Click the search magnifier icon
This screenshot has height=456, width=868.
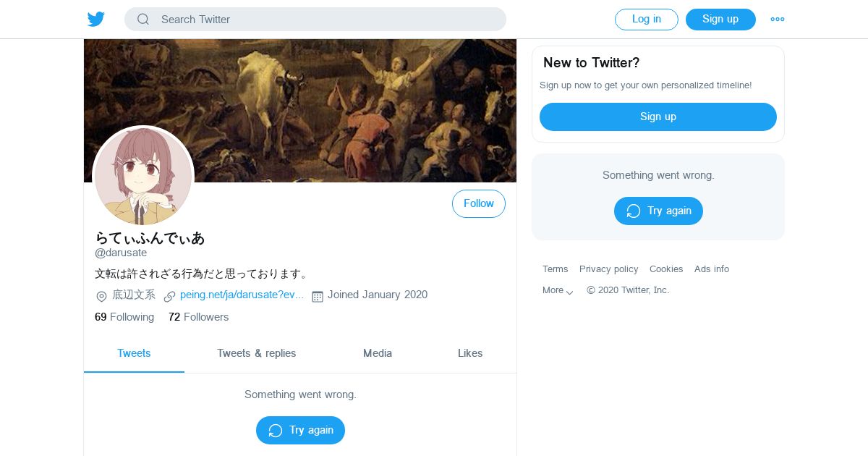pos(143,20)
